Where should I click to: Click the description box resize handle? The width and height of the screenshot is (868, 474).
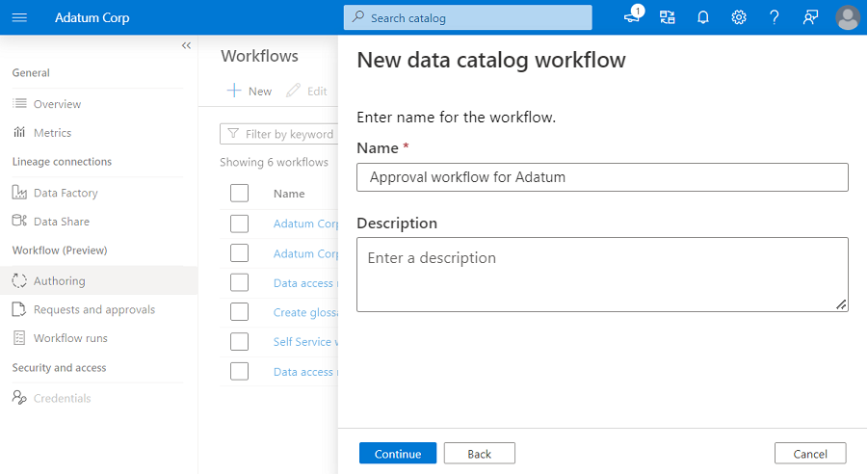point(841,304)
